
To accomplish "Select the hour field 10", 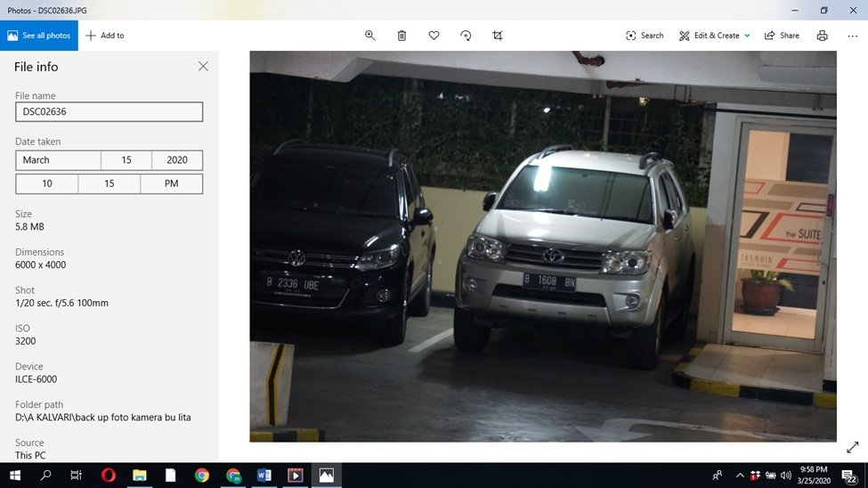I will [47, 184].
